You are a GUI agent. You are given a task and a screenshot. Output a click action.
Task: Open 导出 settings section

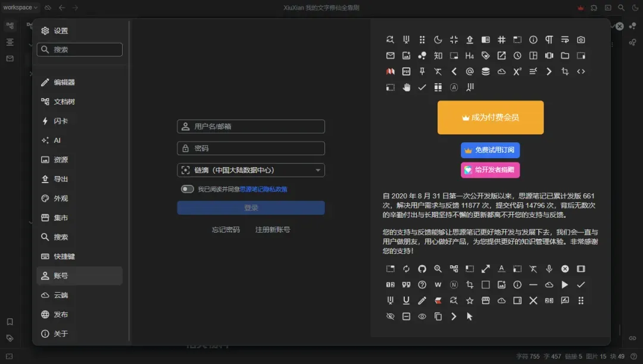point(80,179)
